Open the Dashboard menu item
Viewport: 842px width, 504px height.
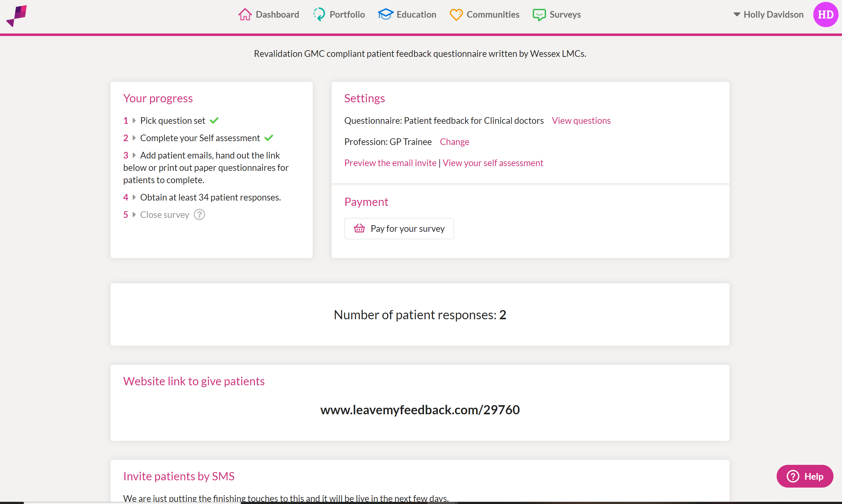click(269, 15)
